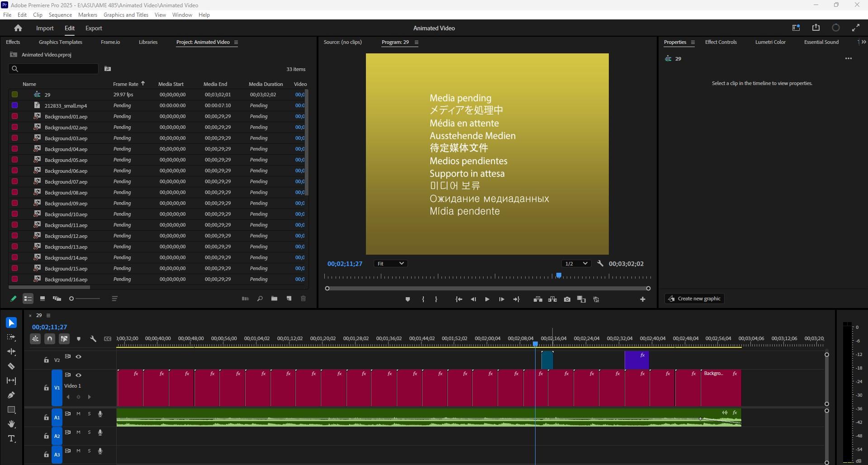Switch Project panel to List View
The image size is (868, 465).
tap(28, 299)
